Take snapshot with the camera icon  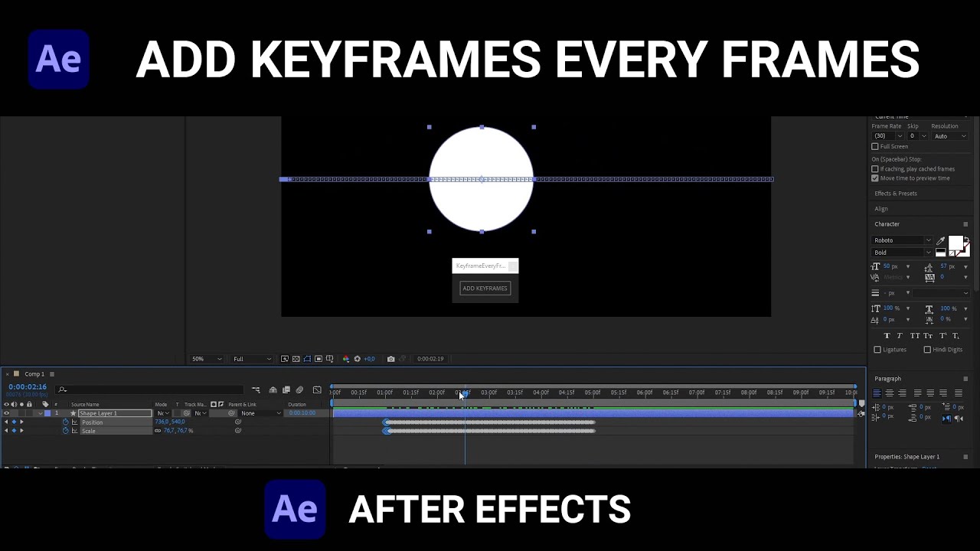390,358
